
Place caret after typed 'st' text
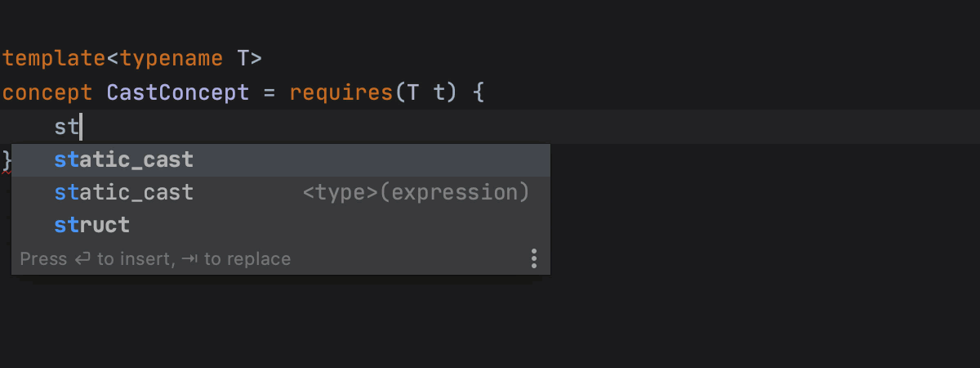tap(80, 127)
